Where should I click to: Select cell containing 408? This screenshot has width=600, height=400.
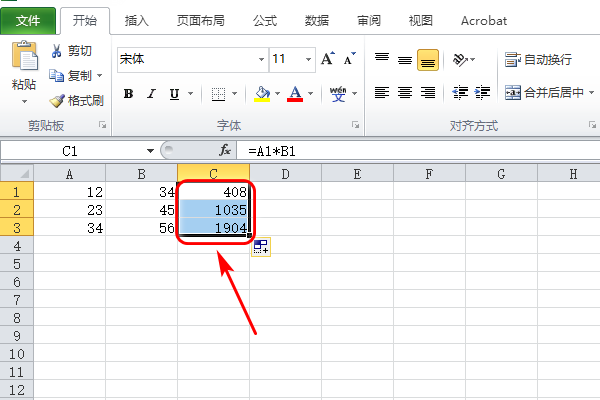tap(214, 191)
